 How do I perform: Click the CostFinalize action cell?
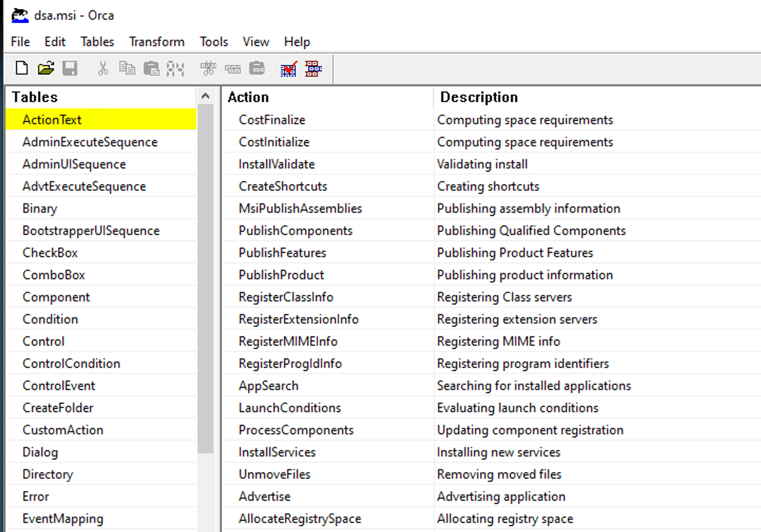[327, 120]
